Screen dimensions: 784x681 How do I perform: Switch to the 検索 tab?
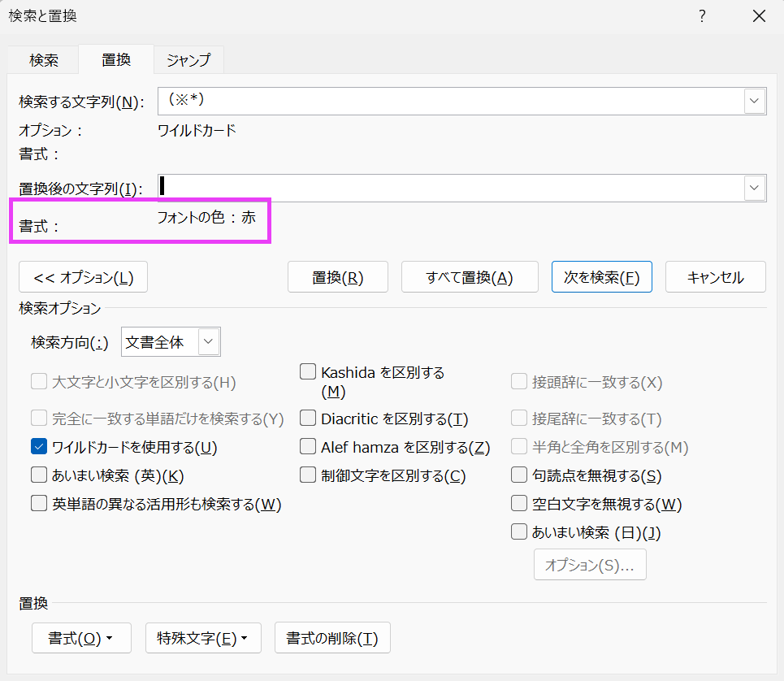44,60
